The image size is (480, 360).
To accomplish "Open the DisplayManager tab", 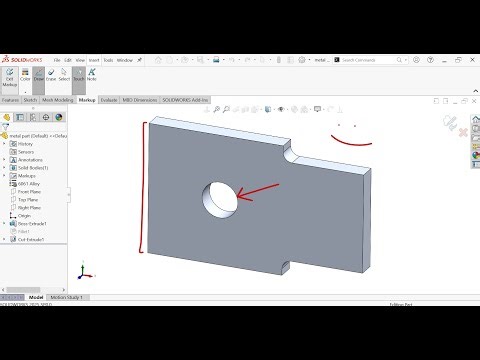I will [59, 117].
